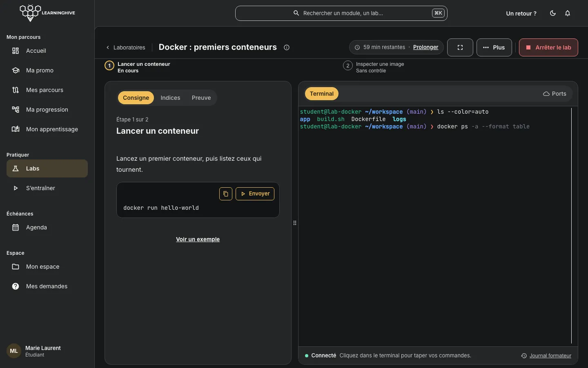The image size is (588, 368).
Task: Click the terminal command line area
Action: pyautogui.click(x=415, y=127)
